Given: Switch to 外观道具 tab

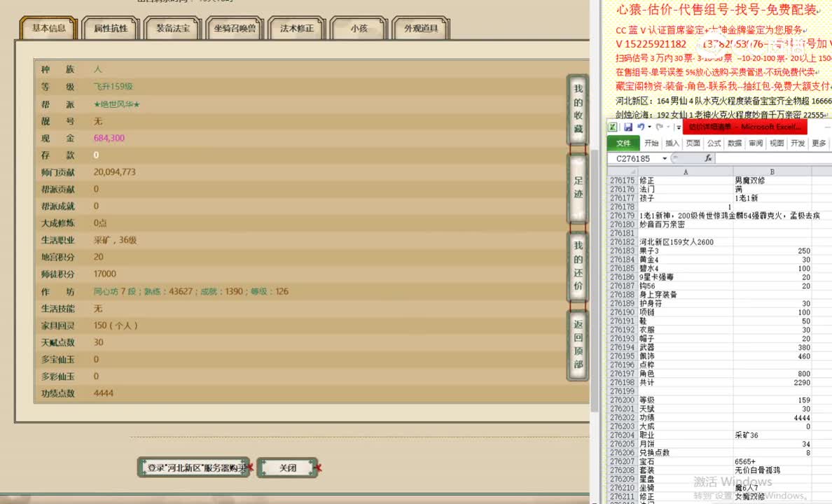Looking at the screenshot, I should [x=421, y=28].
